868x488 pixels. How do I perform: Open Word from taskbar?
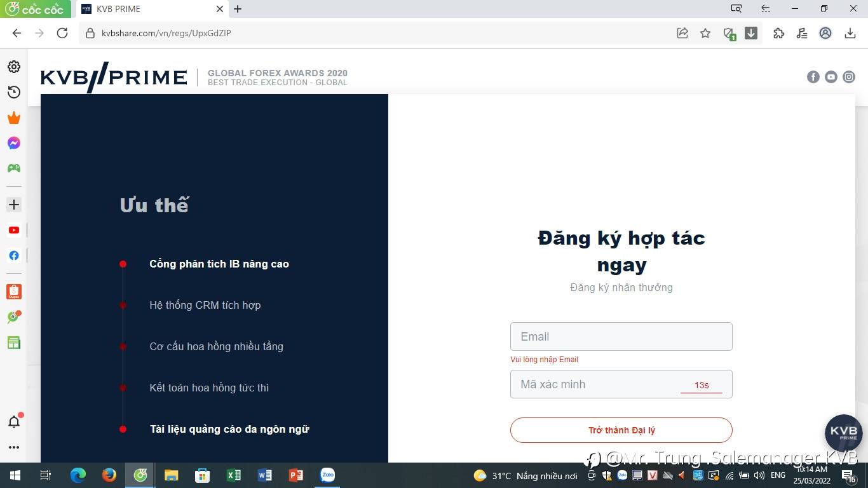click(x=264, y=475)
